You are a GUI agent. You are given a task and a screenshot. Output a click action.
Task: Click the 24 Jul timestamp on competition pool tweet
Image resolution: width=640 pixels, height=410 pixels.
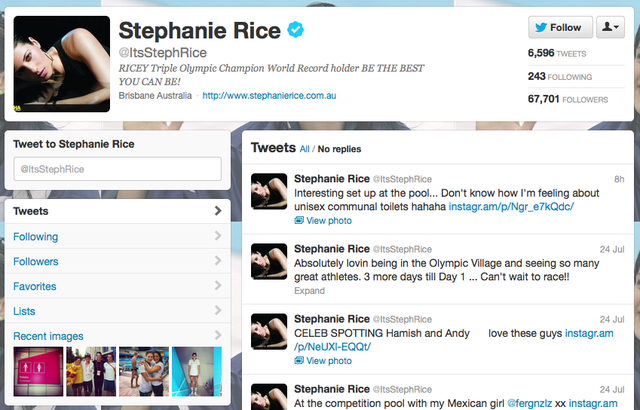pos(612,390)
